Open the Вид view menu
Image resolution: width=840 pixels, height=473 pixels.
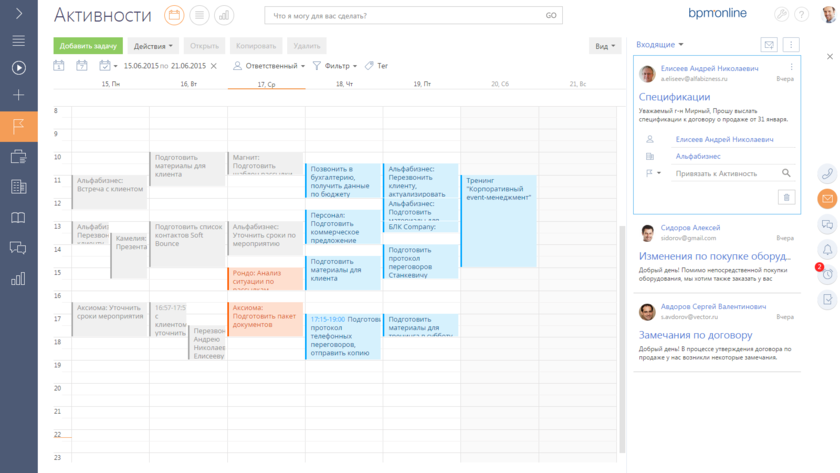tap(604, 46)
